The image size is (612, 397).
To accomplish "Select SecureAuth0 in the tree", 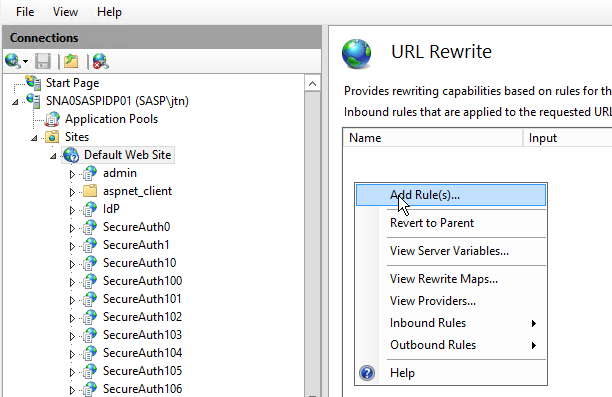I will pyautogui.click(x=137, y=227).
